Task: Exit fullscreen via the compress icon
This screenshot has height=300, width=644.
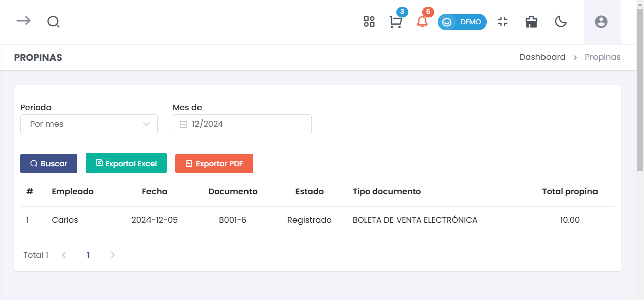Action: tap(503, 22)
